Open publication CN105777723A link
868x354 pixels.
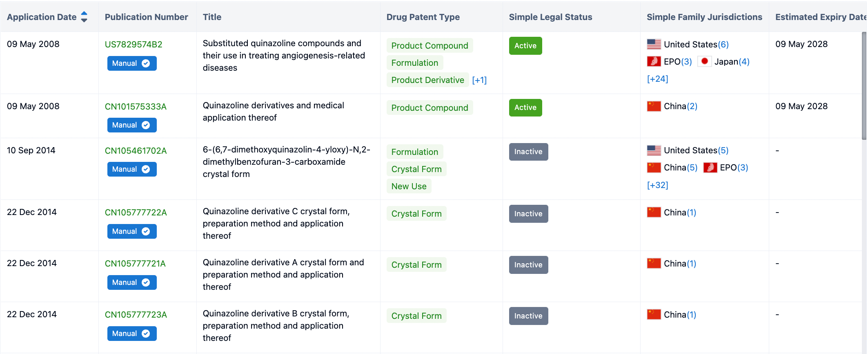136,315
